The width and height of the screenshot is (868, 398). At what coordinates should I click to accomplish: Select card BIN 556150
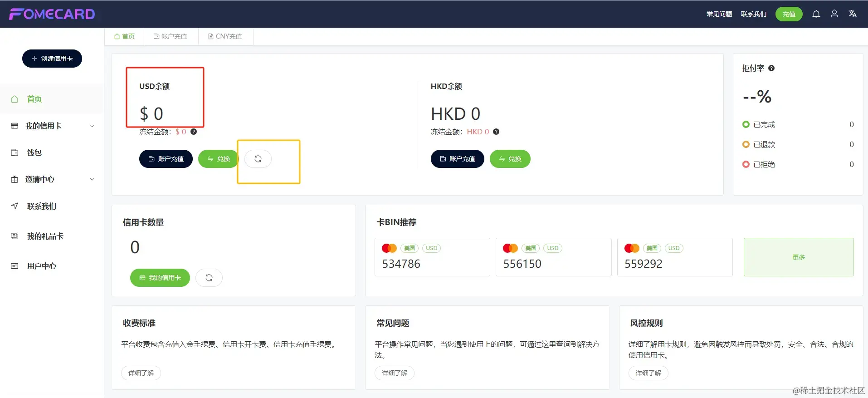tap(554, 257)
